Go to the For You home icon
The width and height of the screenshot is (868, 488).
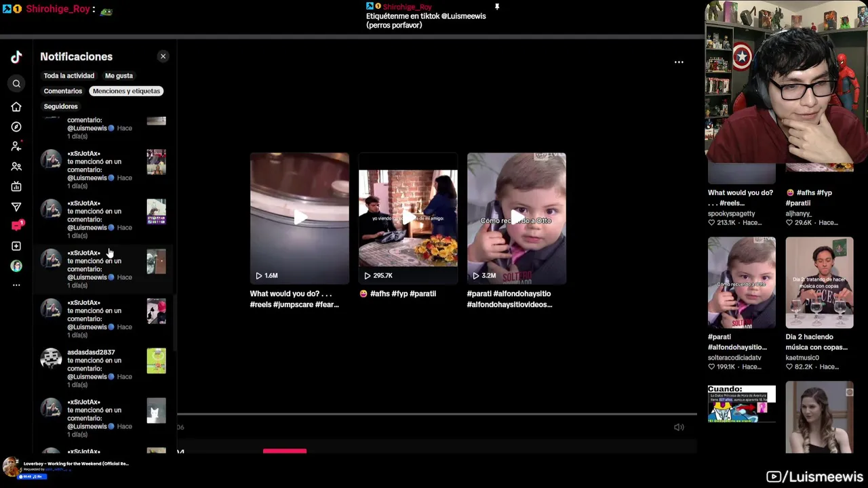[x=16, y=107]
